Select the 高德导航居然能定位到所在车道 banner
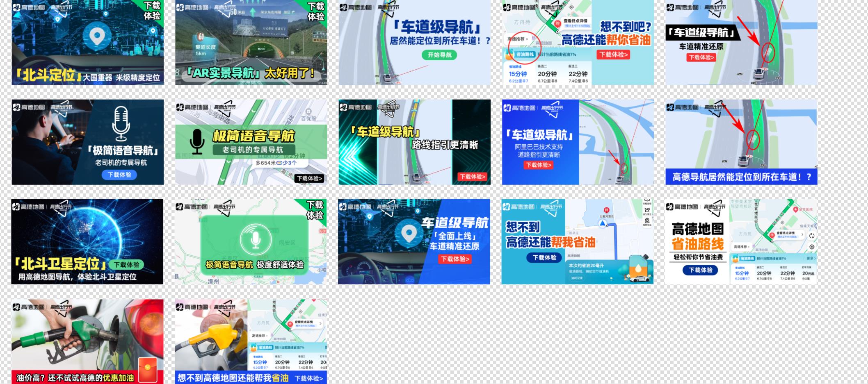 point(741,142)
